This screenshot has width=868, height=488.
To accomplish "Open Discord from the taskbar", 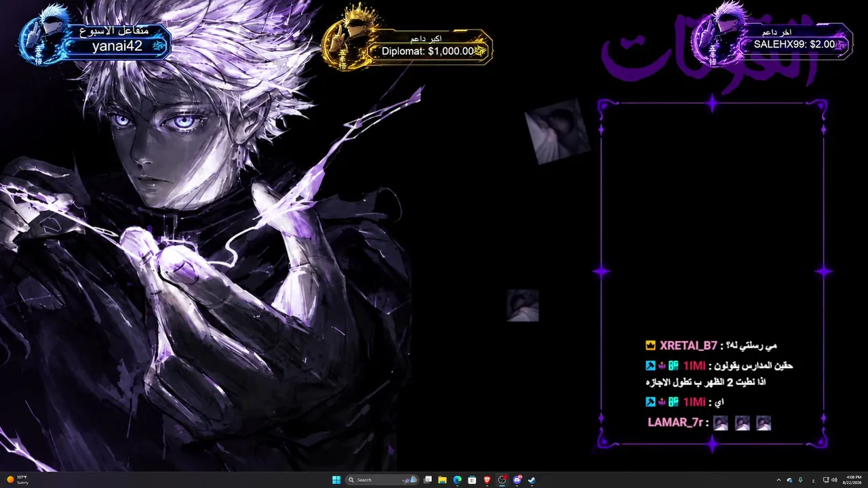I will tap(517, 480).
